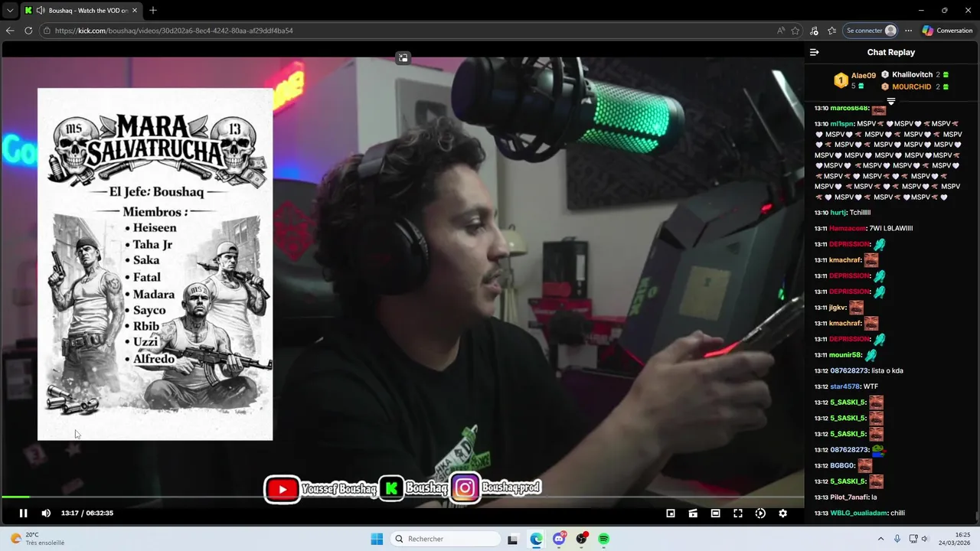Open Copilot Conversation panel
The height and width of the screenshot is (551, 980).
coord(948,31)
